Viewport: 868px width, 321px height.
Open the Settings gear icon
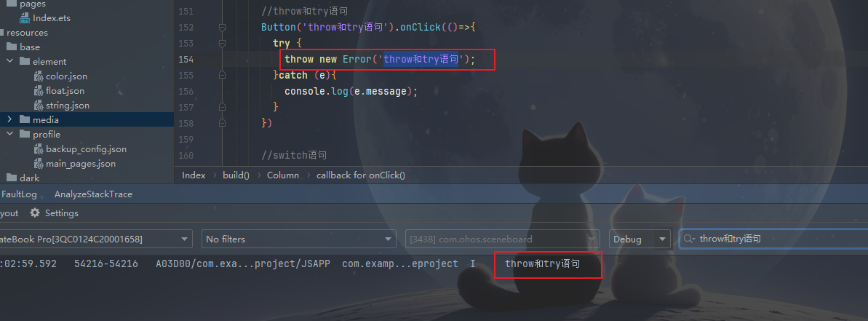[35, 213]
